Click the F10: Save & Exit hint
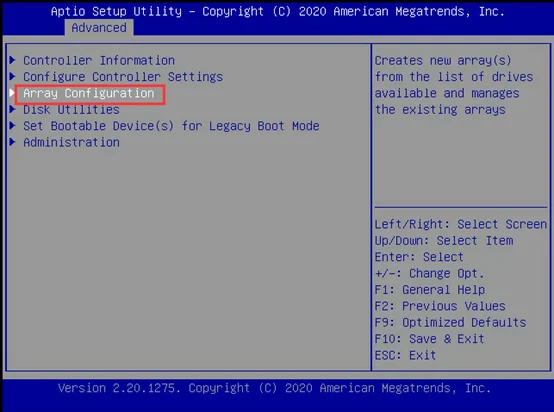This screenshot has width=554, height=412. pyautogui.click(x=429, y=339)
